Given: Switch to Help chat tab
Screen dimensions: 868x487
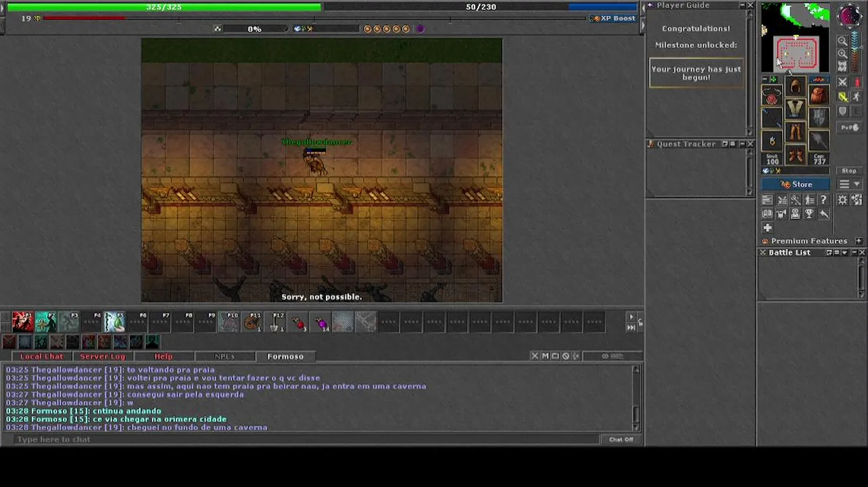Looking at the screenshot, I should 164,356.
